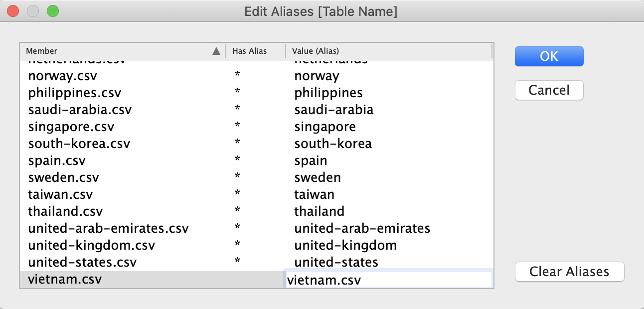Click the thailand alias value
644x309 pixels.
click(319, 211)
